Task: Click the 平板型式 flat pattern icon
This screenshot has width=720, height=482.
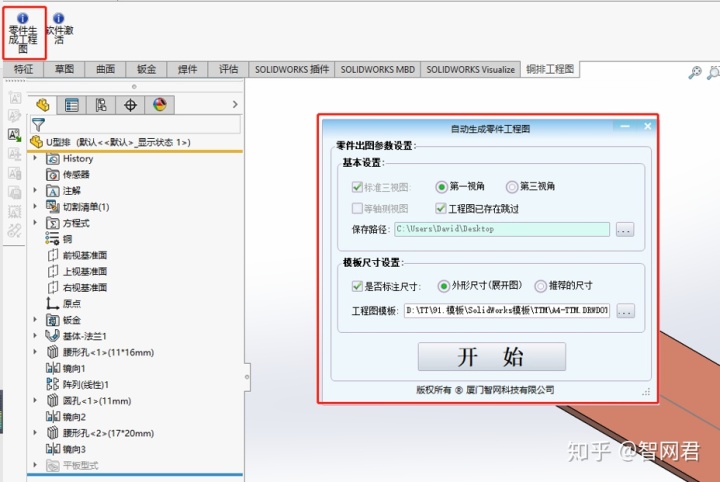Action: (x=53, y=465)
